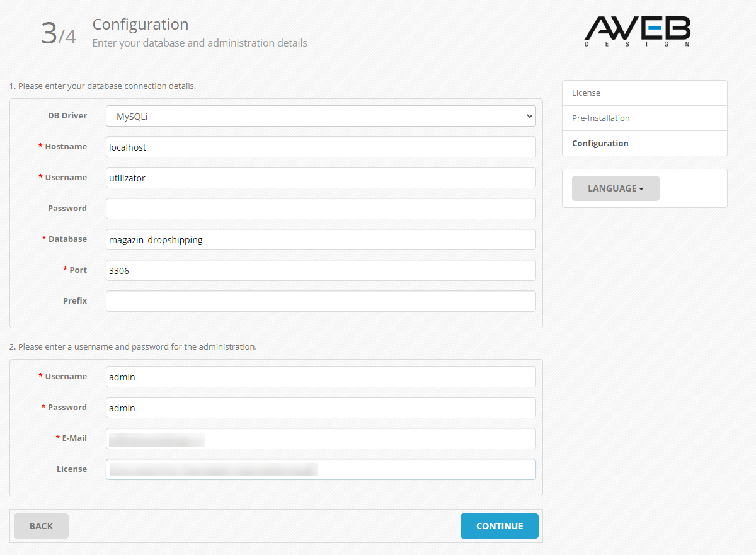Image resolution: width=756 pixels, height=555 pixels.
Task: Click the AWEB Design logo
Action: tap(637, 31)
